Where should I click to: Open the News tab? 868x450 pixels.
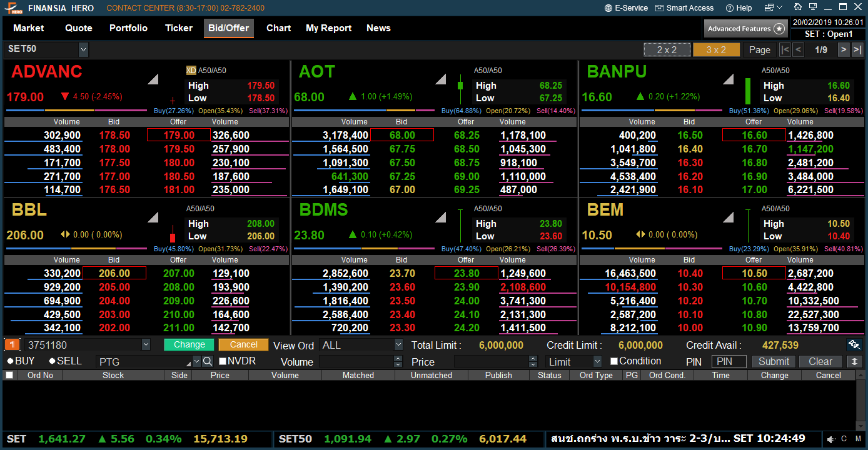pos(378,28)
